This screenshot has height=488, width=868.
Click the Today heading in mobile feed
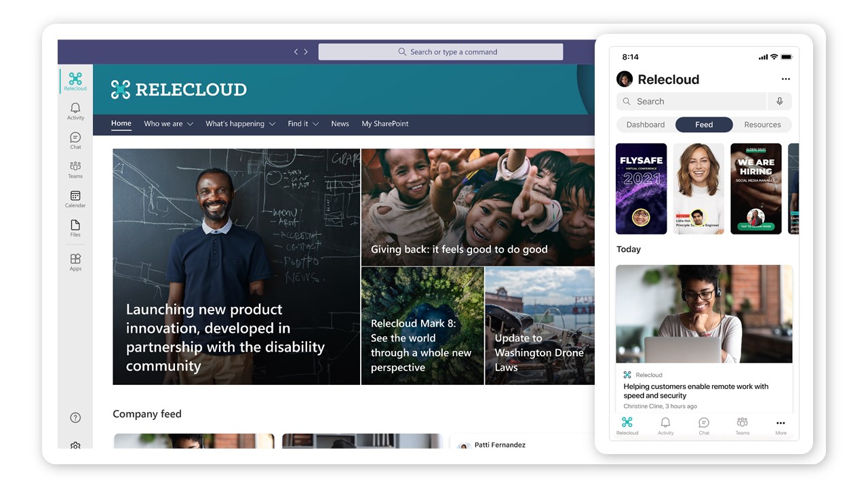(x=629, y=249)
